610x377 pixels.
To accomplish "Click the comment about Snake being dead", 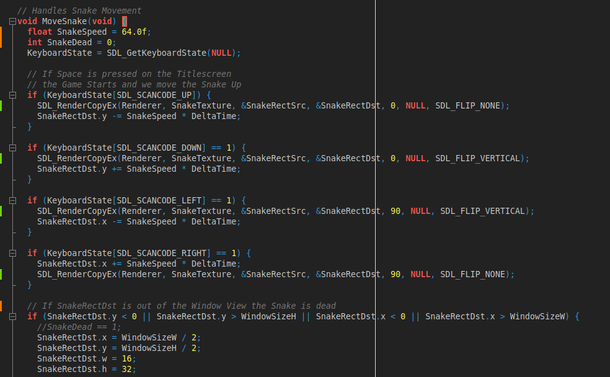I will [182, 306].
